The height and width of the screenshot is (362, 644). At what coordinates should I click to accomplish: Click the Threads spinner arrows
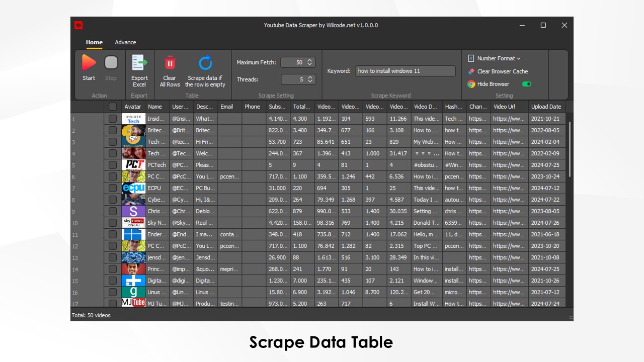tap(310, 79)
